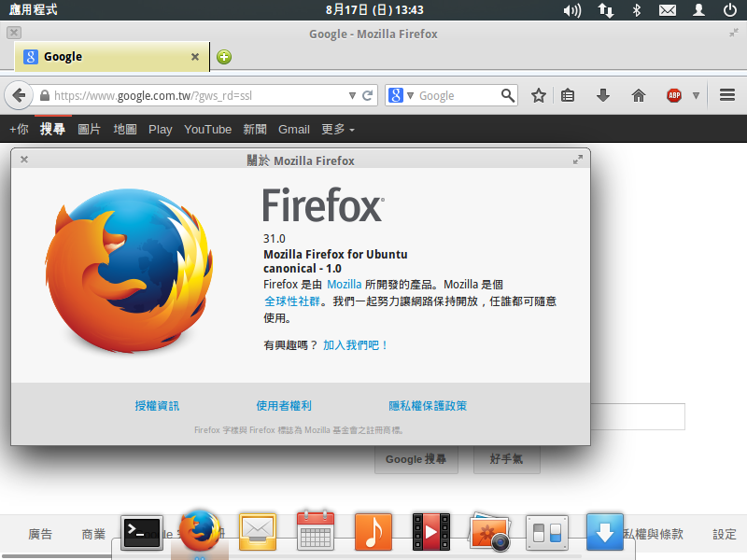Bookmark this page with the star icon
Screen dimensions: 747x560
point(539,96)
